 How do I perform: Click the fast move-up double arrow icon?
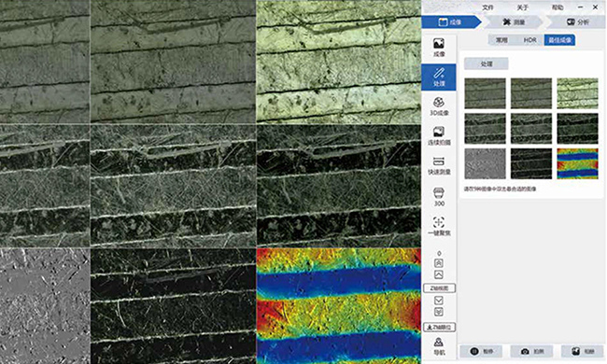439,263
